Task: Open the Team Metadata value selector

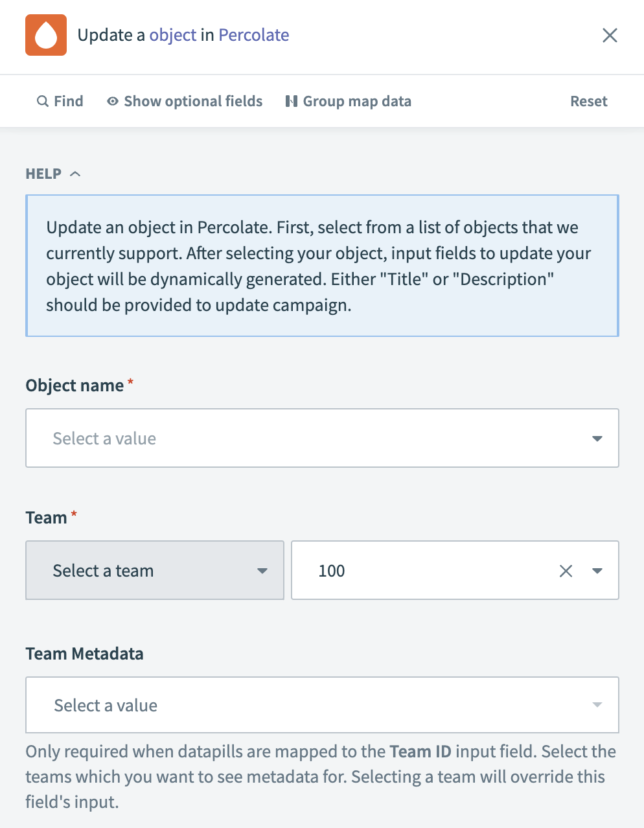Action: (322, 706)
